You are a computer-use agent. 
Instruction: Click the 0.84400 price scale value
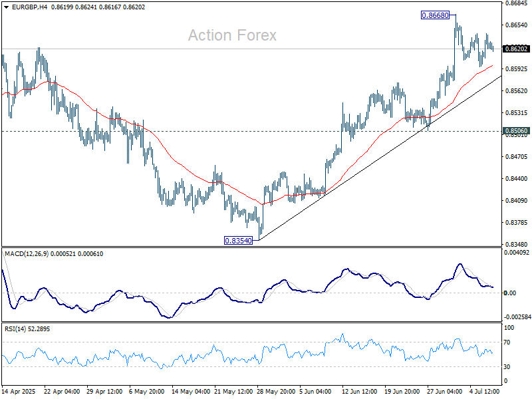click(516, 178)
